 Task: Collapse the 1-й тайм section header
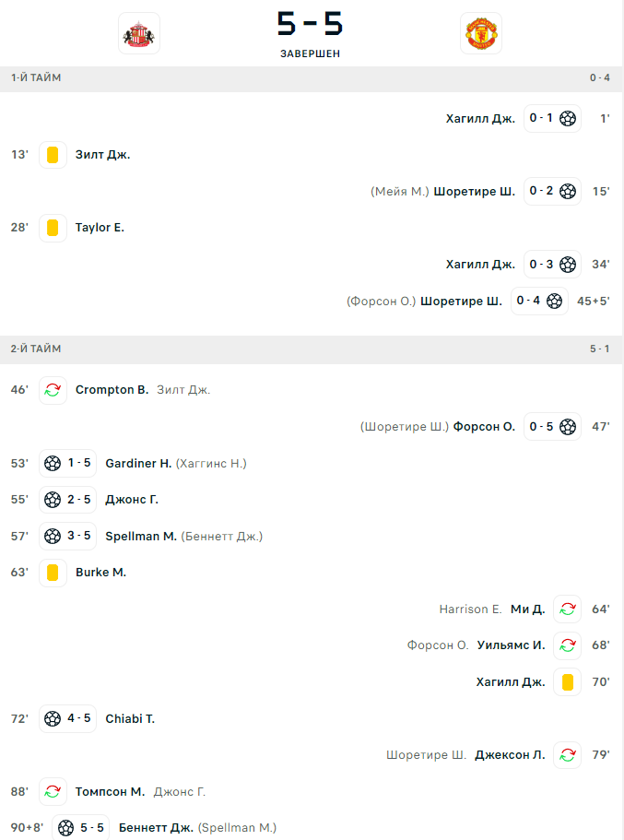click(312, 78)
